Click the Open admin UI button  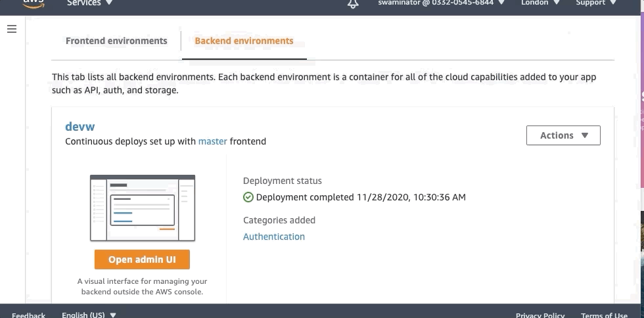142,260
